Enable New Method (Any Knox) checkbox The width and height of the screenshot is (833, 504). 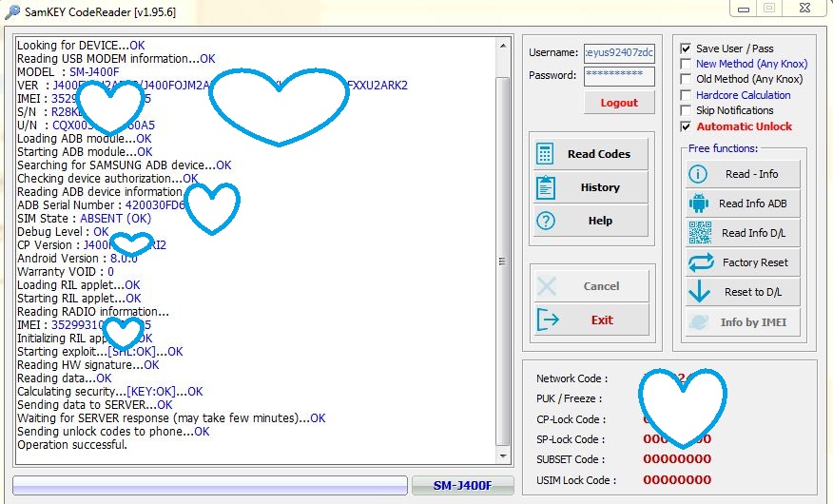pos(686,64)
